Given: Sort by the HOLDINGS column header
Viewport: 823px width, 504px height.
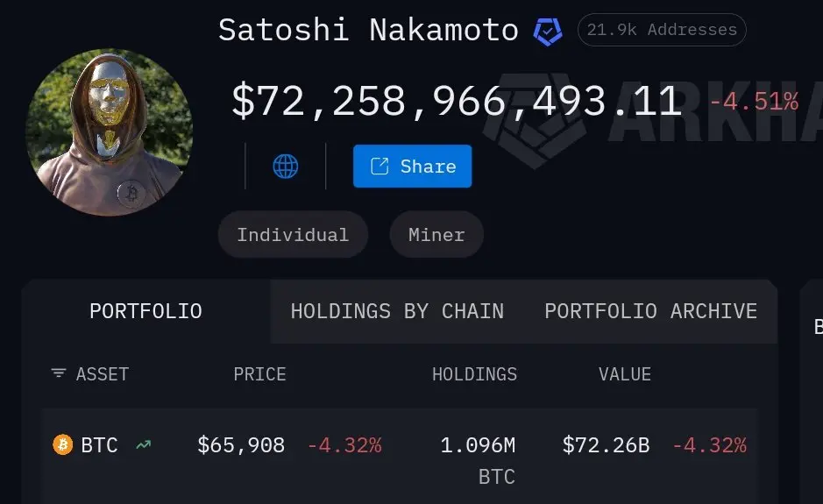Looking at the screenshot, I should point(474,374).
